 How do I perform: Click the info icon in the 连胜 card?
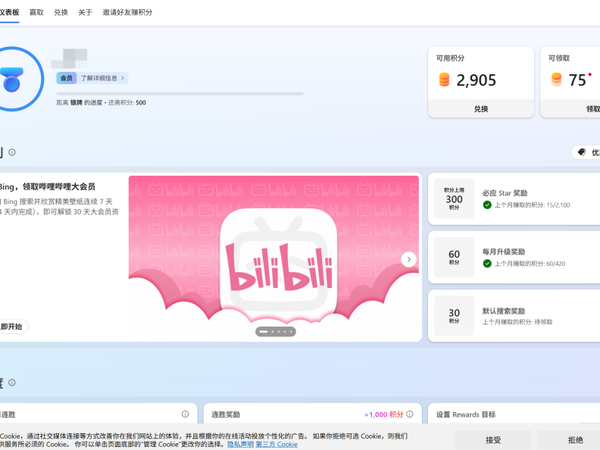[185, 414]
